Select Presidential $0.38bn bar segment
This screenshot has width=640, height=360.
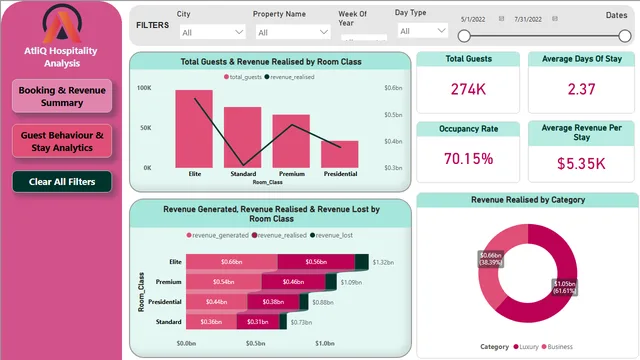[x=273, y=302]
